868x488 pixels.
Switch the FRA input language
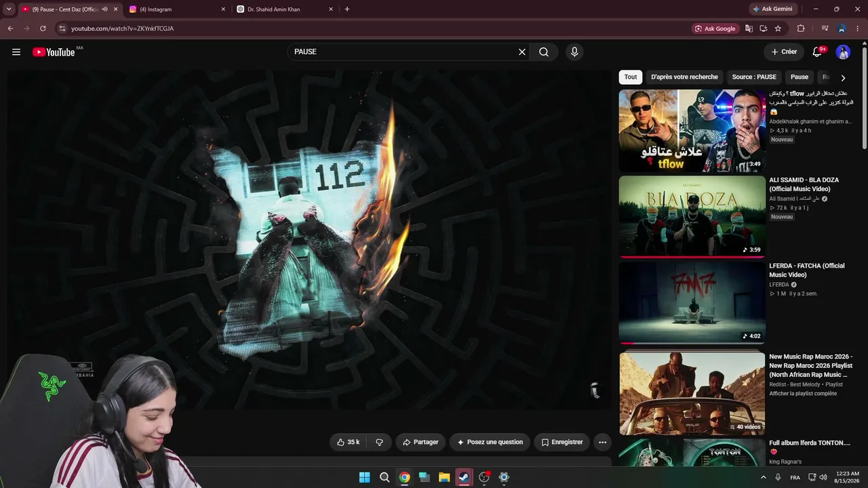(x=795, y=477)
